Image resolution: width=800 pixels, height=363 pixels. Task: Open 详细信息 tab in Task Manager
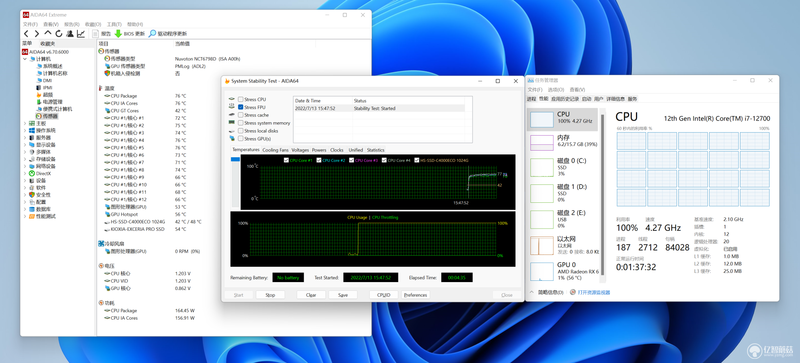pyautogui.click(x=616, y=99)
